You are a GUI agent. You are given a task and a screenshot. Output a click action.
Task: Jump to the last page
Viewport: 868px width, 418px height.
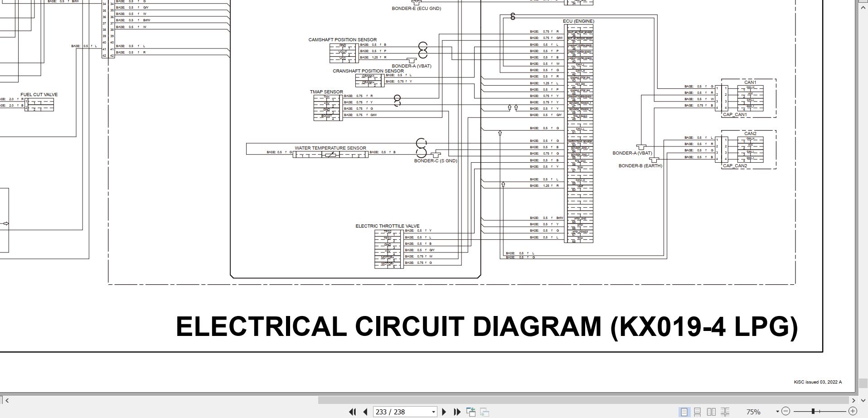point(457,412)
